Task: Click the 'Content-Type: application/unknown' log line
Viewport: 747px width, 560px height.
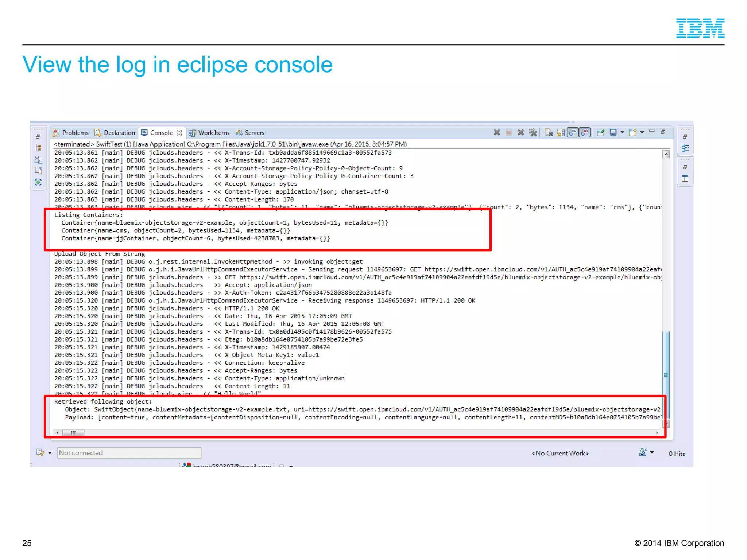Action: (x=200, y=378)
